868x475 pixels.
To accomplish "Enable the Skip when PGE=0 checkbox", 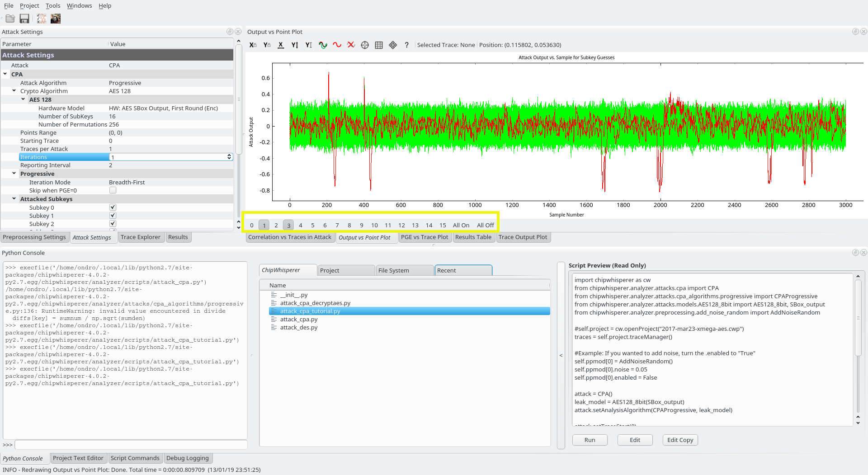I will 113,190.
